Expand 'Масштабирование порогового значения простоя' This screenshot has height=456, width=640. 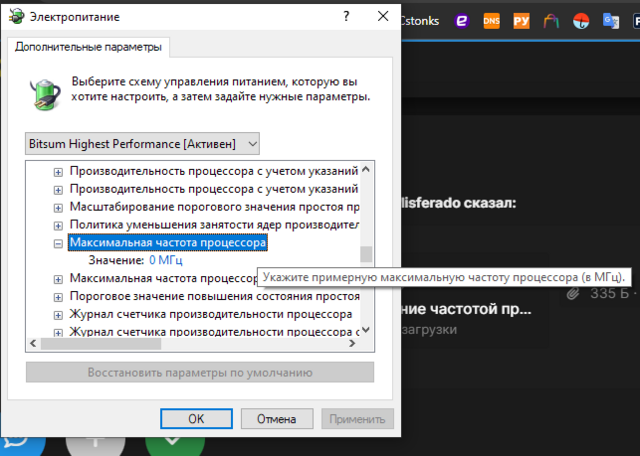tap(58, 208)
